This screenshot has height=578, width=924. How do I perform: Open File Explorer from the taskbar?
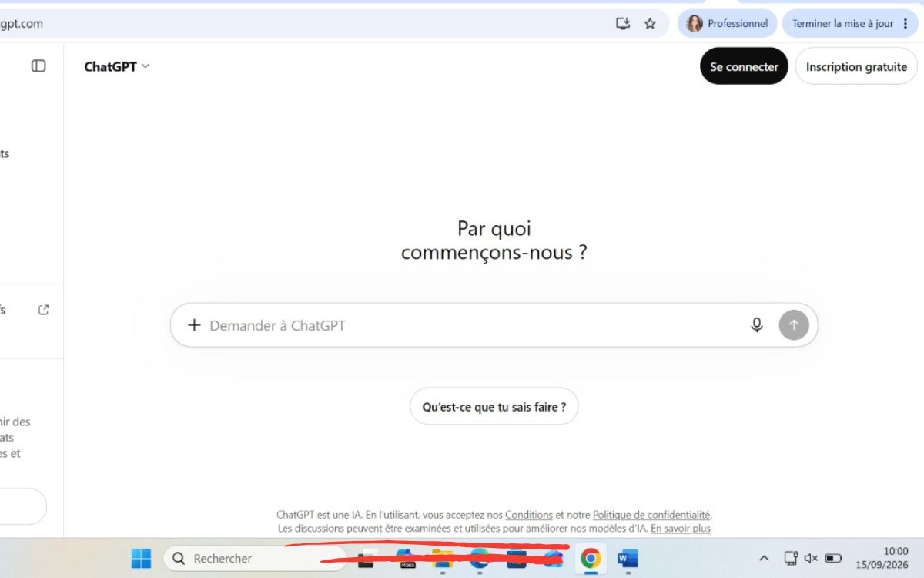pyautogui.click(x=443, y=558)
